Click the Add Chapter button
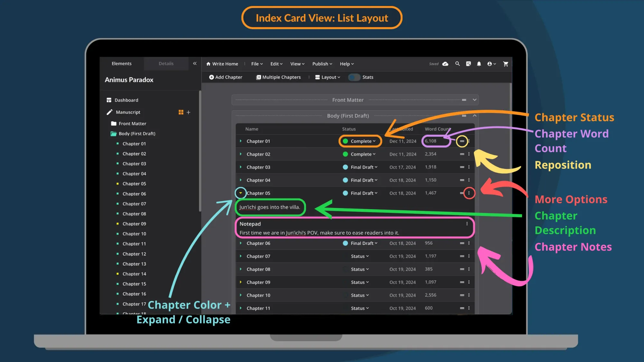Image resolution: width=644 pixels, height=362 pixels. [225, 77]
